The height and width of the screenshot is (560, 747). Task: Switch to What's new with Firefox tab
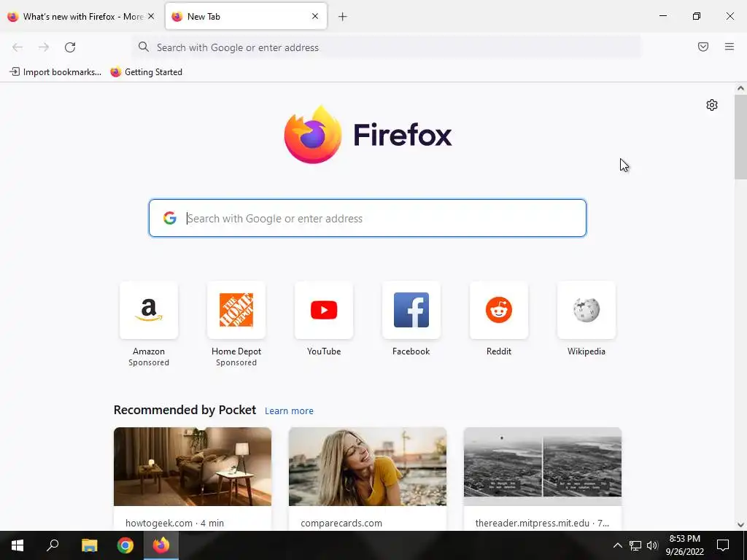[81, 17]
